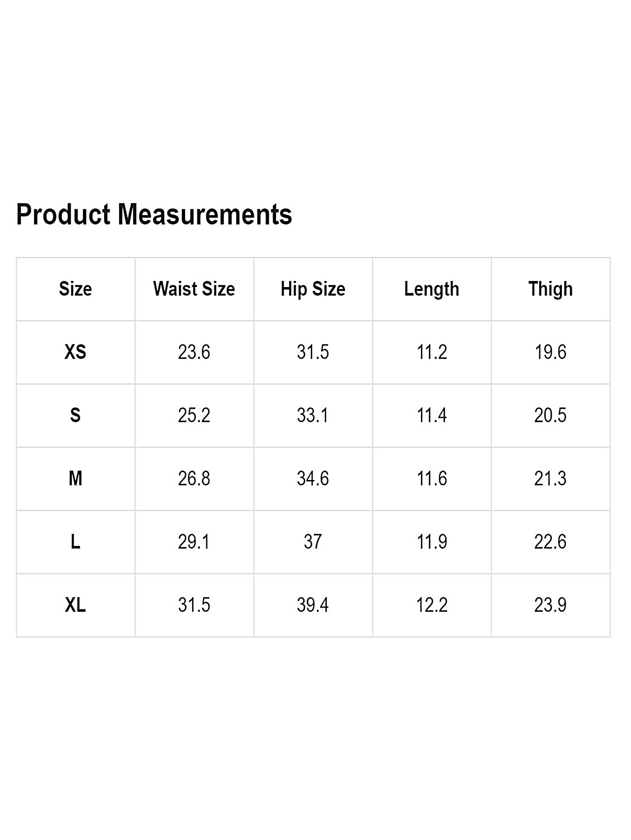Select length value 11.6 for M

432,479
